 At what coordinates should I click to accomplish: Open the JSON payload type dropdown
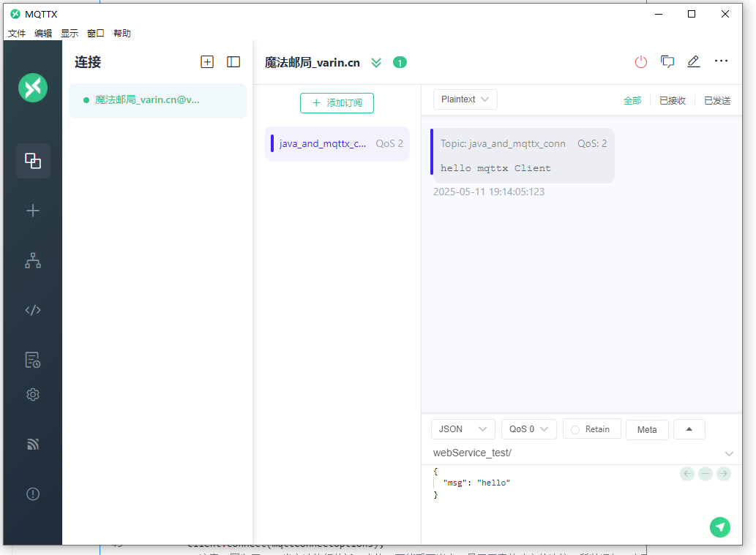463,429
